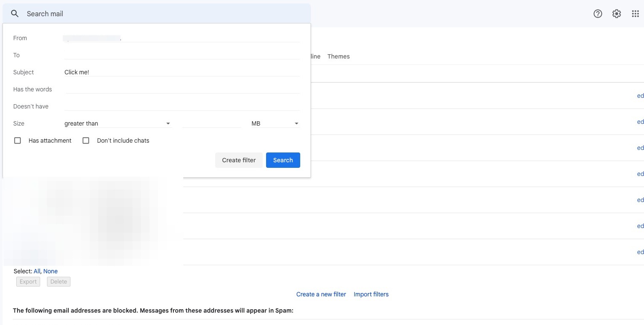Click the blue Search button
The image size is (644, 325).
(x=283, y=160)
